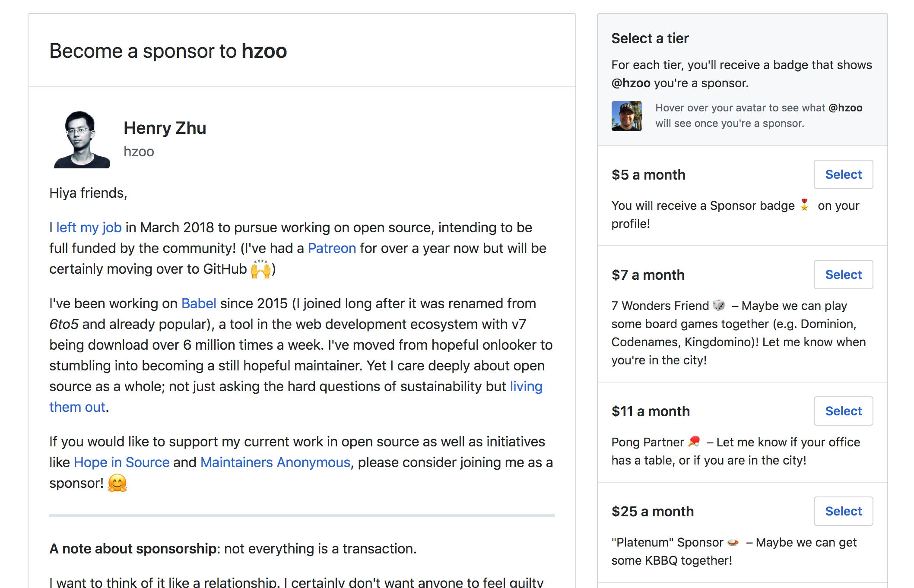
Task: Open the Maintainers Anonymous link
Action: pos(276,462)
